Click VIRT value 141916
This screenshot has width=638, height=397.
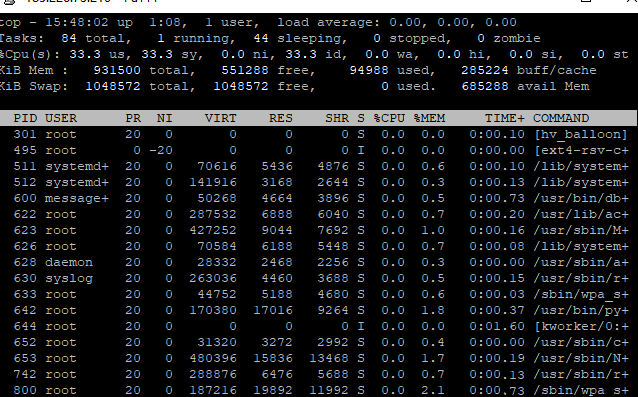pos(213,182)
